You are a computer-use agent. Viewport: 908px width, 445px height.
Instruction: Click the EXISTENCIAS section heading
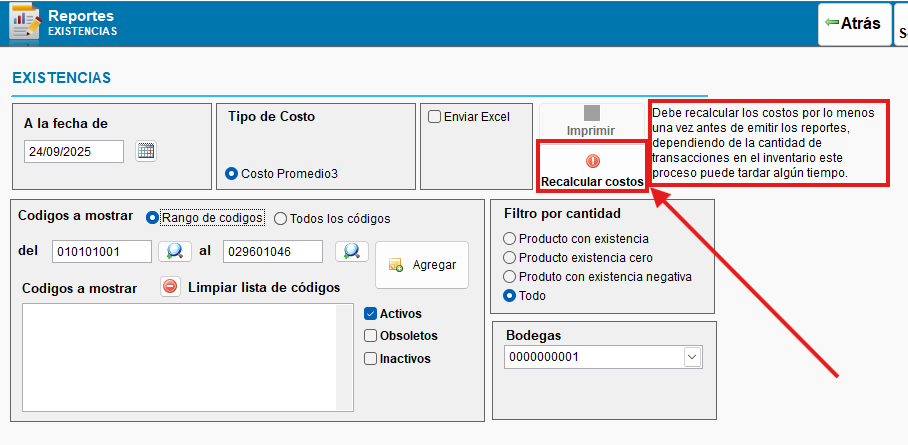[x=61, y=78]
